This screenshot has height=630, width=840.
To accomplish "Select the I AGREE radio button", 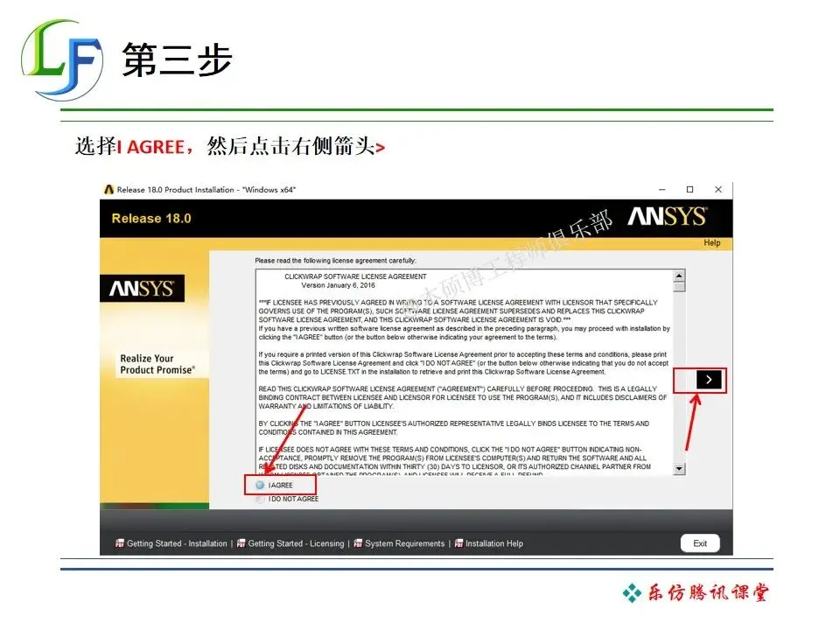I will click(261, 486).
